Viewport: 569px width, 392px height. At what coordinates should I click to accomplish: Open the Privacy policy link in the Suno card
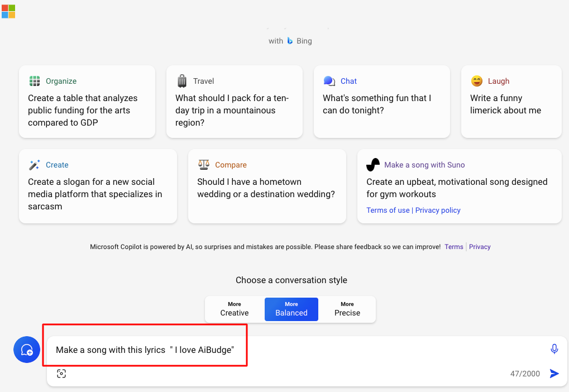[x=438, y=210]
